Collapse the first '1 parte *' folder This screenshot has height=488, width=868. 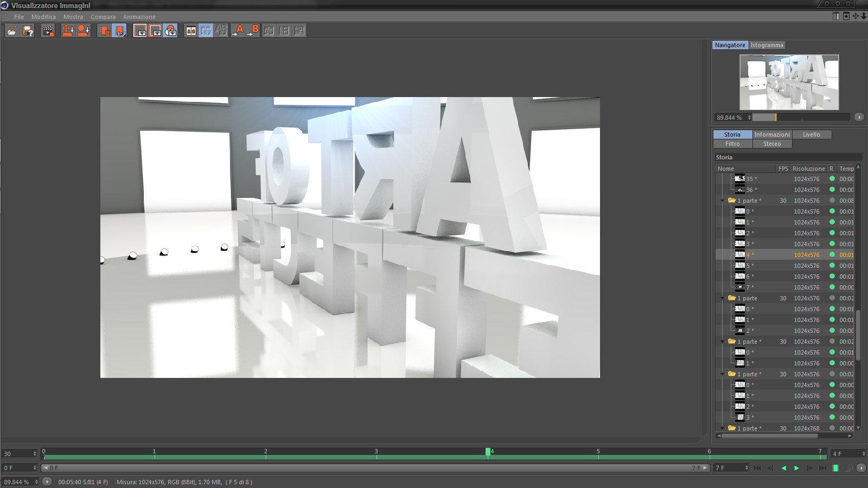[x=723, y=201]
